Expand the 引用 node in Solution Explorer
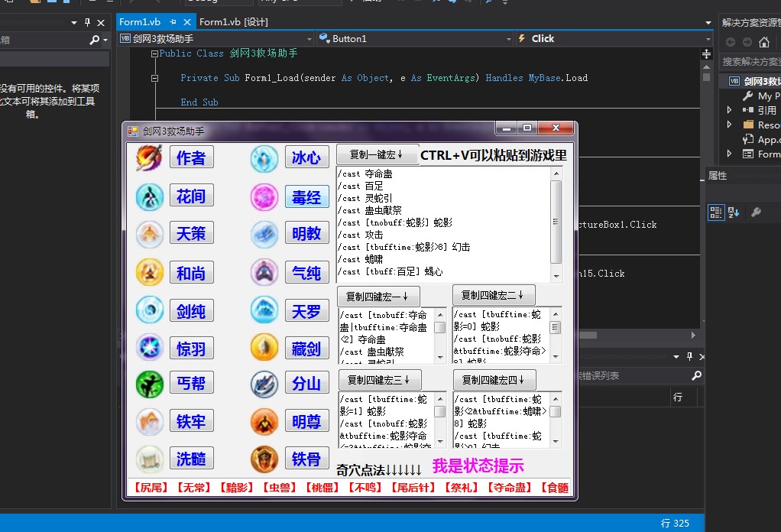Image resolution: width=781 pixels, height=532 pixels. pos(730,110)
